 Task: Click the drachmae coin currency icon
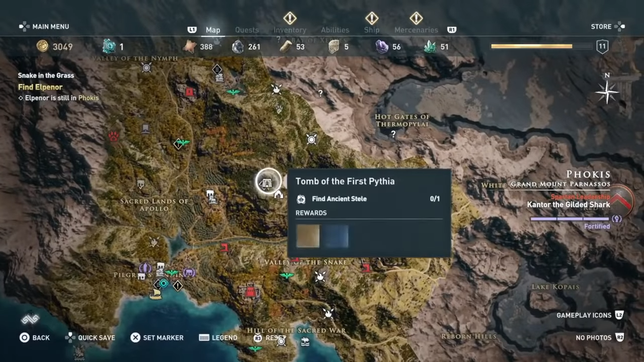pos(43,47)
